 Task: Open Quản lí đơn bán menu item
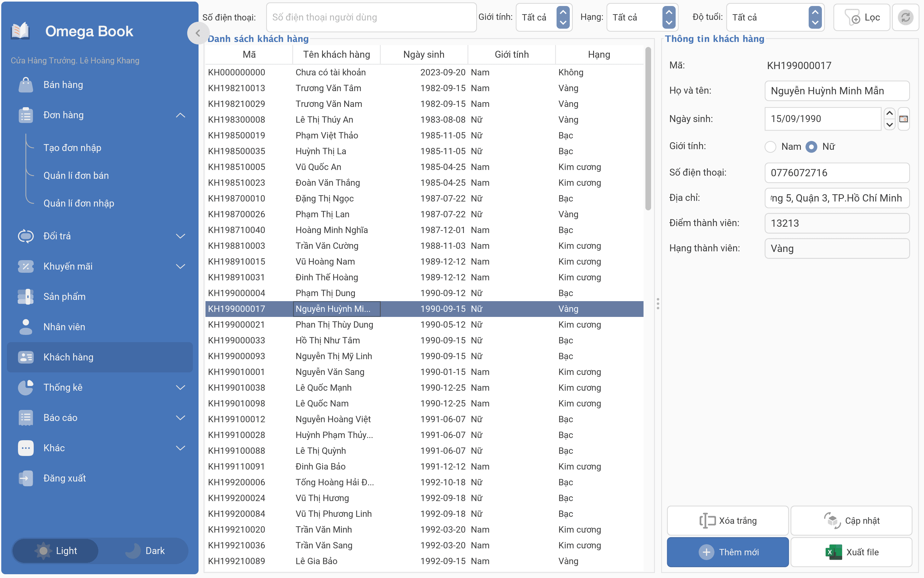tap(76, 175)
